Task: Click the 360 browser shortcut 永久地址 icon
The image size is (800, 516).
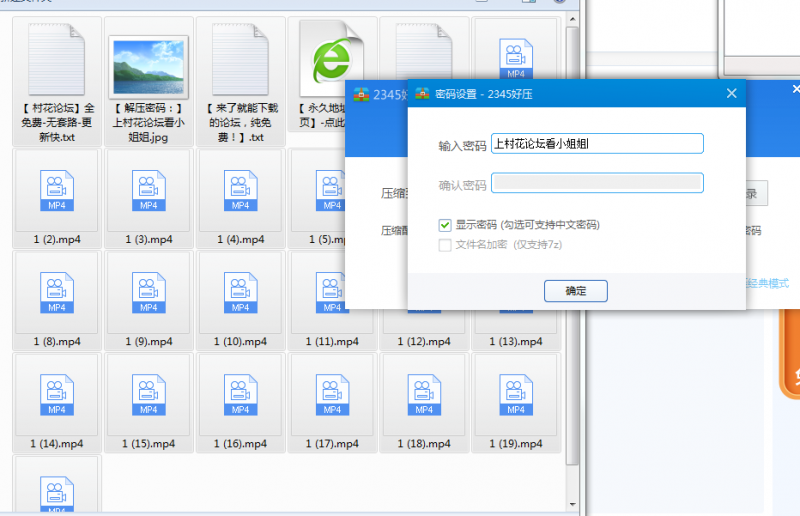Action: click(x=332, y=60)
